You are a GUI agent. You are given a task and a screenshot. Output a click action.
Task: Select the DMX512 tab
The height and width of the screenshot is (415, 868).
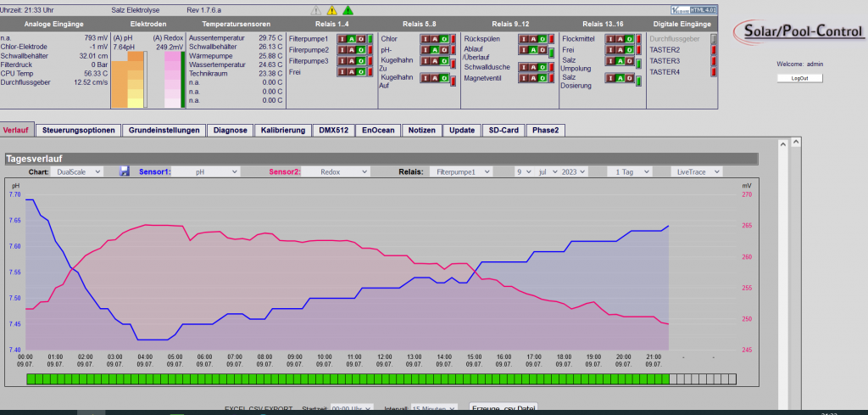click(x=333, y=130)
